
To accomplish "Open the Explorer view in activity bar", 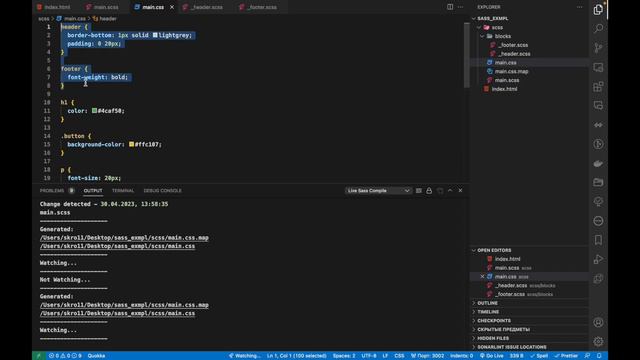I will click(x=598, y=9).
